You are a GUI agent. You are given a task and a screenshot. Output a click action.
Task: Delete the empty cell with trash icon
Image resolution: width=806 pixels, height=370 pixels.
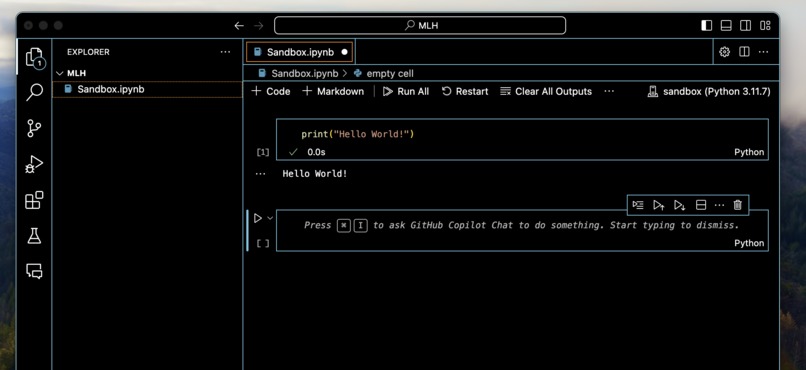[x=738, y=205]
